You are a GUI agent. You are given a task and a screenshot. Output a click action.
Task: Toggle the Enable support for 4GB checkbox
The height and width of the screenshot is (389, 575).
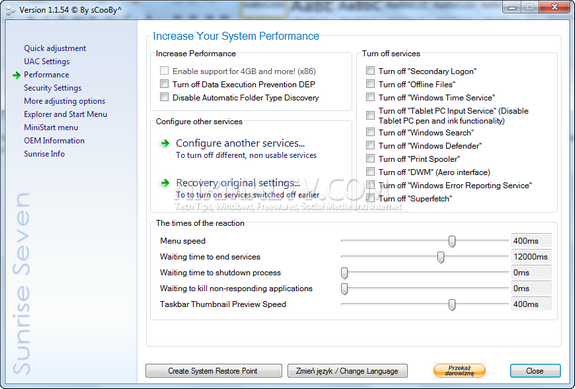pos(164,71)
